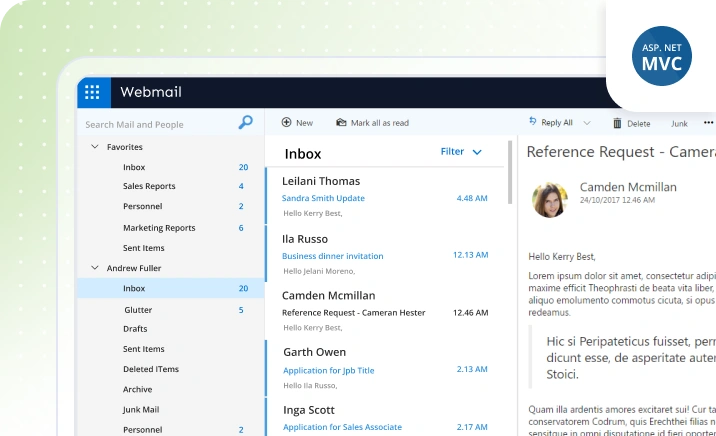Click the Junk button in toolbar

point(679,124)
